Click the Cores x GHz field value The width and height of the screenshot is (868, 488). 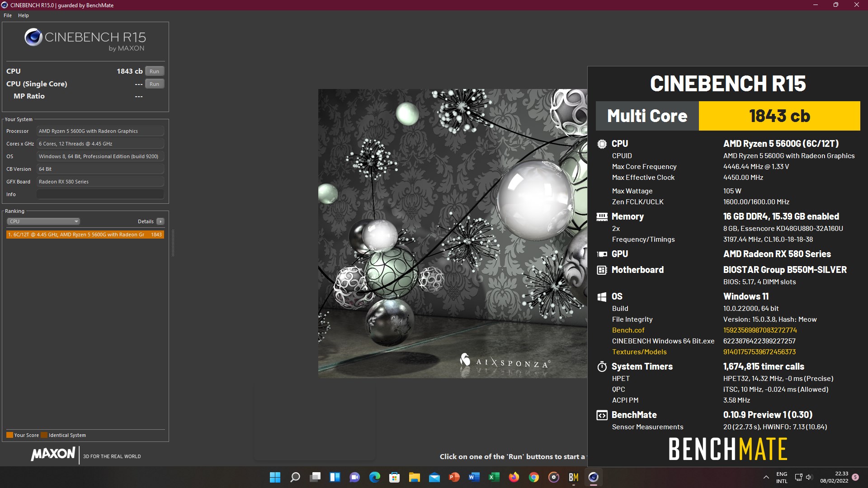tap(100, 144)
